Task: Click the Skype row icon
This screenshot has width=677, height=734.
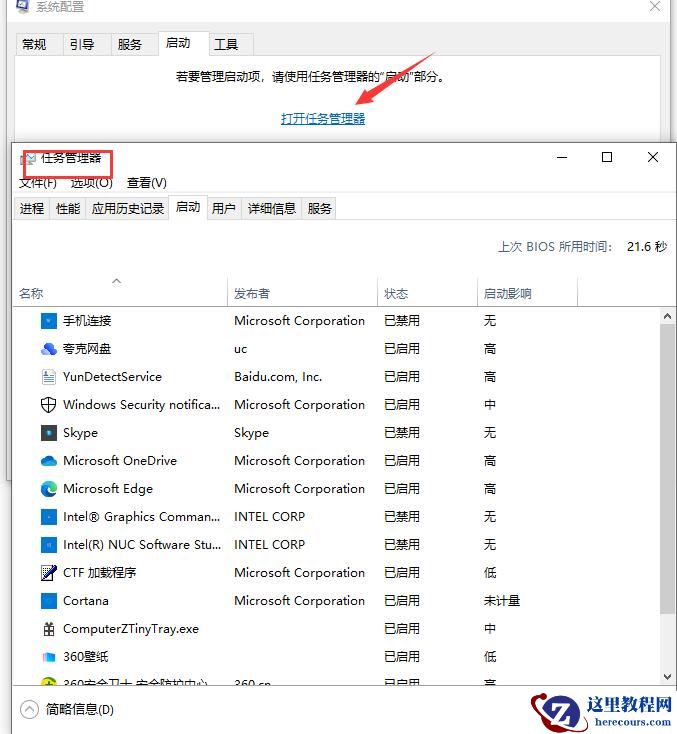Action: (x=49, y=433)
